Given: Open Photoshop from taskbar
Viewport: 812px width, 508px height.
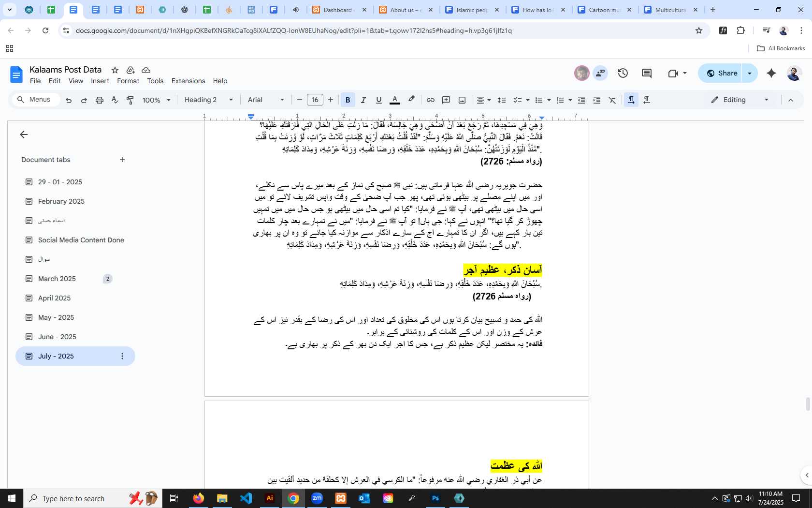Looking at the screenshot, I should point(435,498).
